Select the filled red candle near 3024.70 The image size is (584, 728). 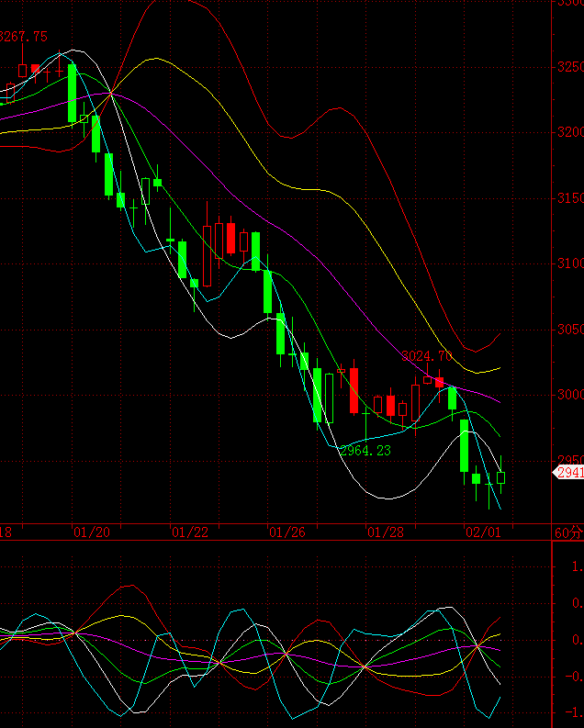click(439, 382)
